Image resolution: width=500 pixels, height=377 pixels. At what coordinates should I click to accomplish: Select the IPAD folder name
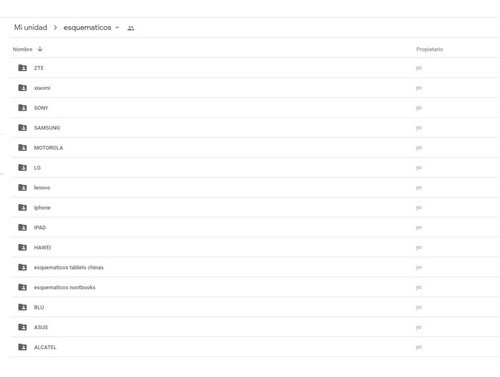click(x=40, y=228)
